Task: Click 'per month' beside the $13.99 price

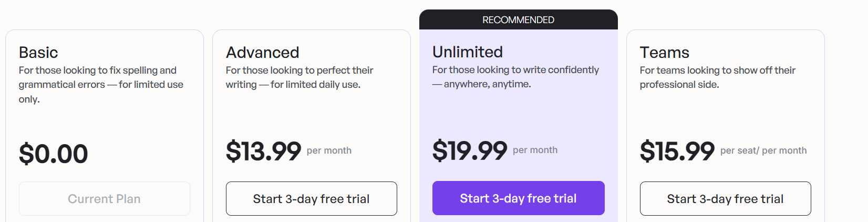Action: pyautogui.click(x=329, y=150)
